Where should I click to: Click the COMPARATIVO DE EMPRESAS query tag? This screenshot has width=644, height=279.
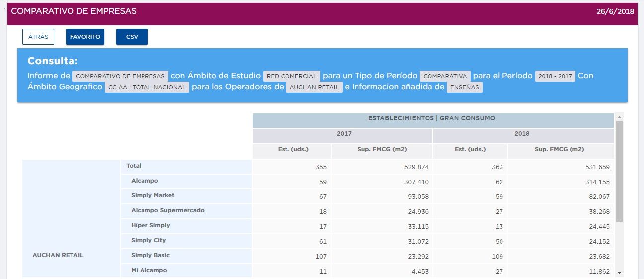[120, 76]
